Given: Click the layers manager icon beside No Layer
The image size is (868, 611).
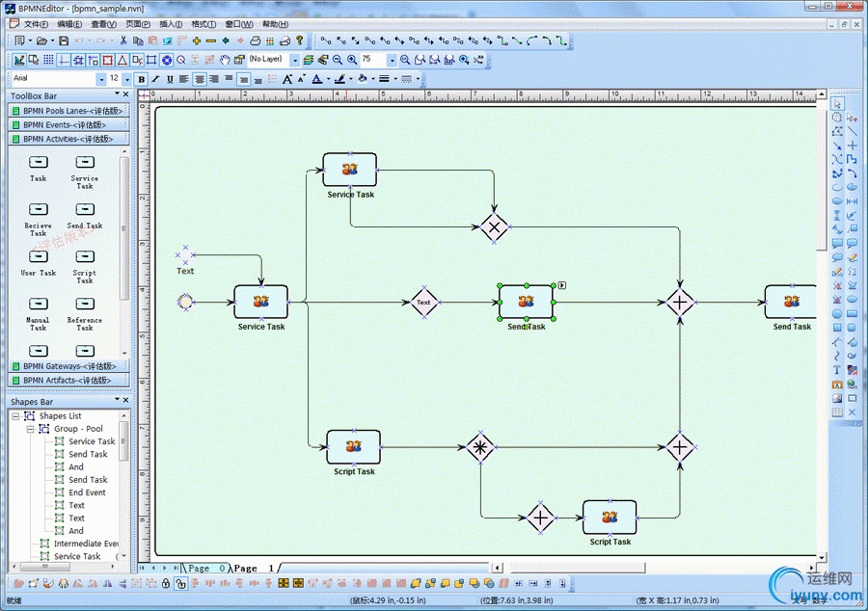Looking at the screenshot, I should click(x=309, y=60).
